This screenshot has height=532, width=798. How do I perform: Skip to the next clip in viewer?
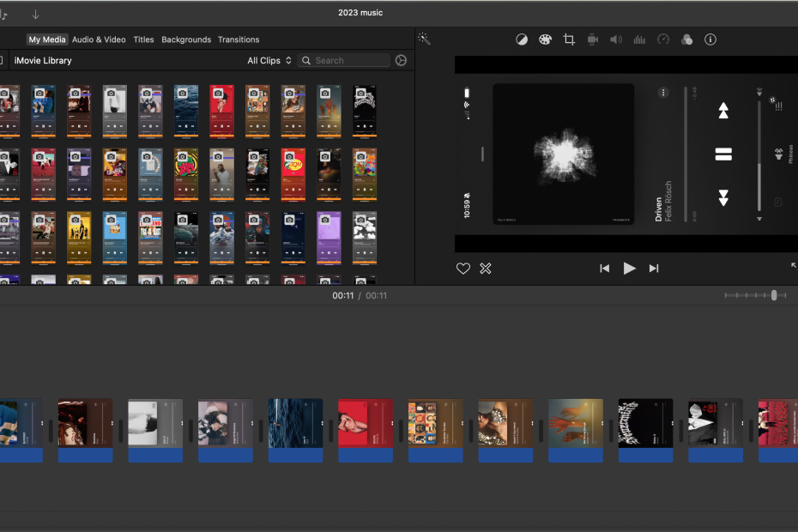pyautogui.click(x=654, y=269)
